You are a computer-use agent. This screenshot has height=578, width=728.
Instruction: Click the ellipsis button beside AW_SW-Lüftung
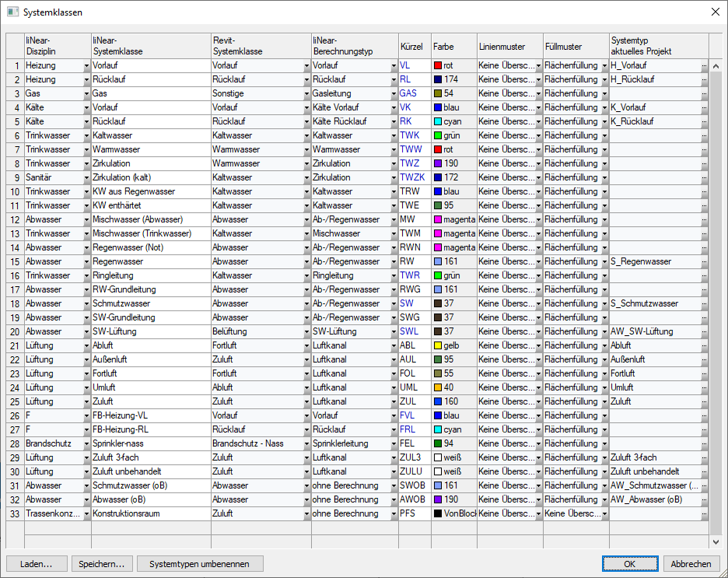(x=704, y=332)
